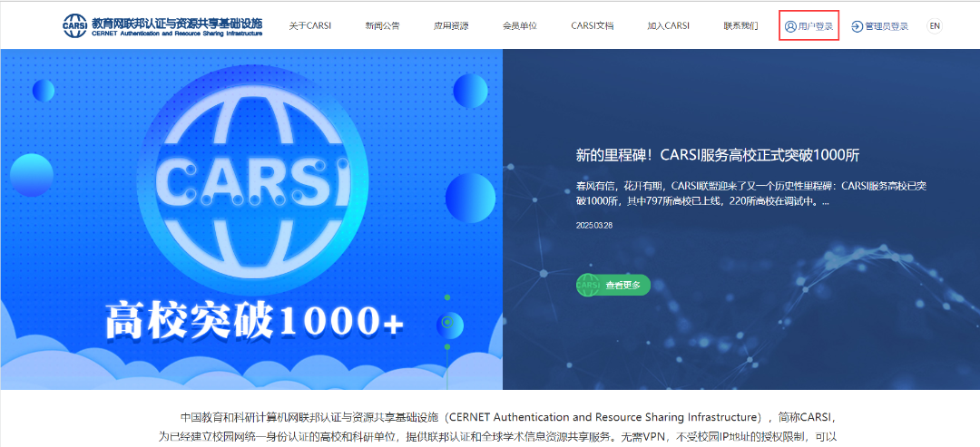980x447 pixels.
Task: Open the 联系我们 page
Action: [x=740, y=26]
